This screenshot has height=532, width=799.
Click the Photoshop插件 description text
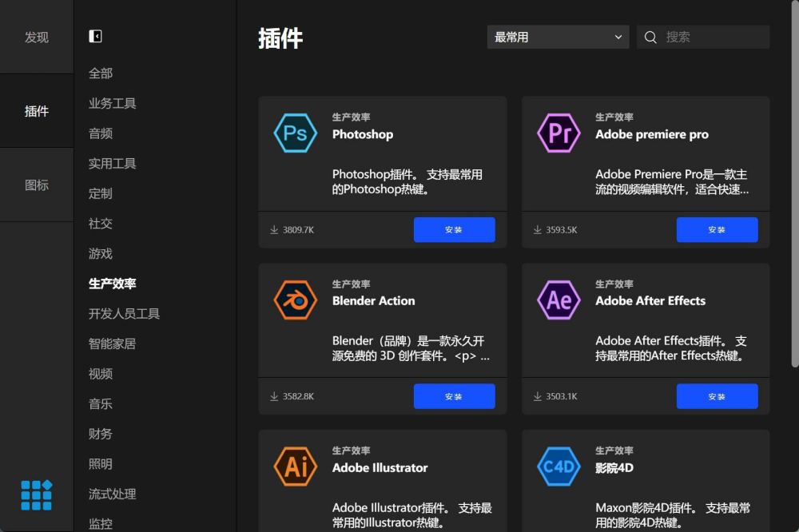tap(407, 182)
